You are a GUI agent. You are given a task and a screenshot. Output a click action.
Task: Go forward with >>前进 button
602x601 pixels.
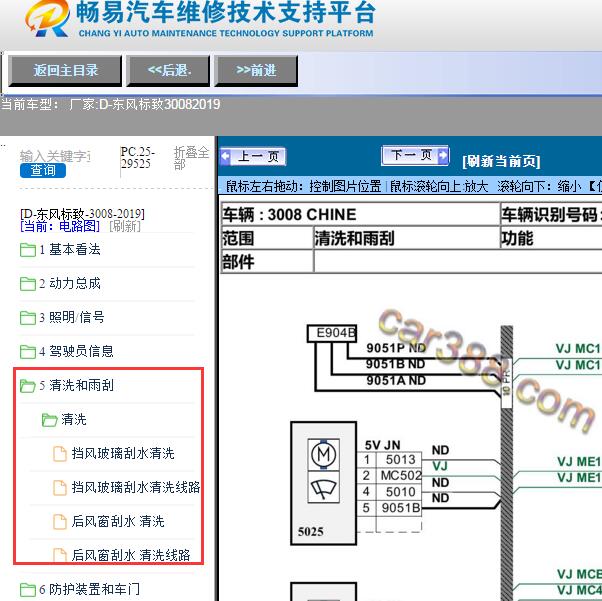256,70
